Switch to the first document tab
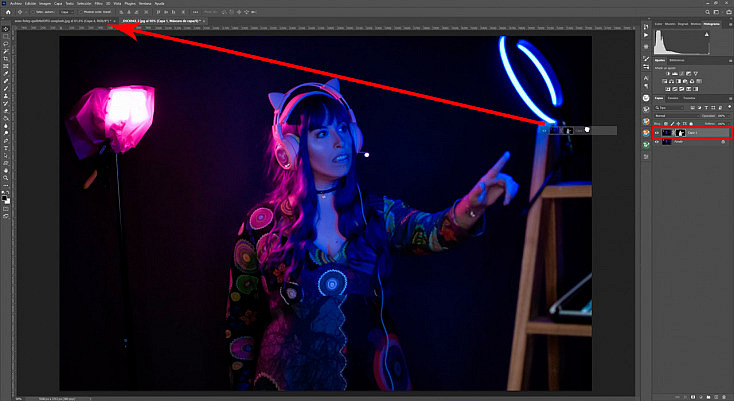 click(x=62, y=21)
